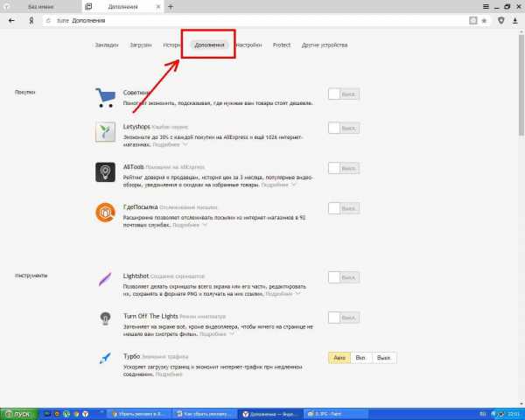Open the Другие устройства tab
The image size is (525, 420).
[x=325, y=45]
